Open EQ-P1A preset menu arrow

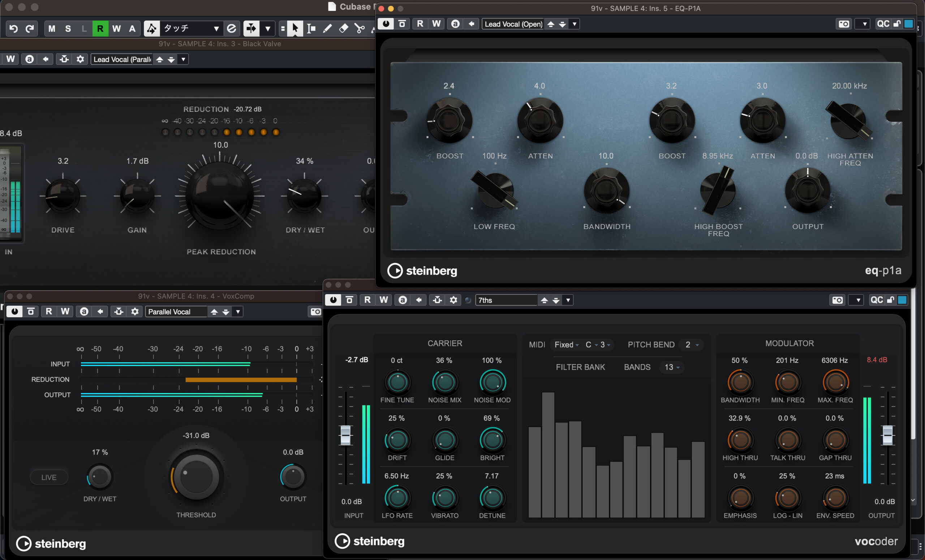click(575, 24)
